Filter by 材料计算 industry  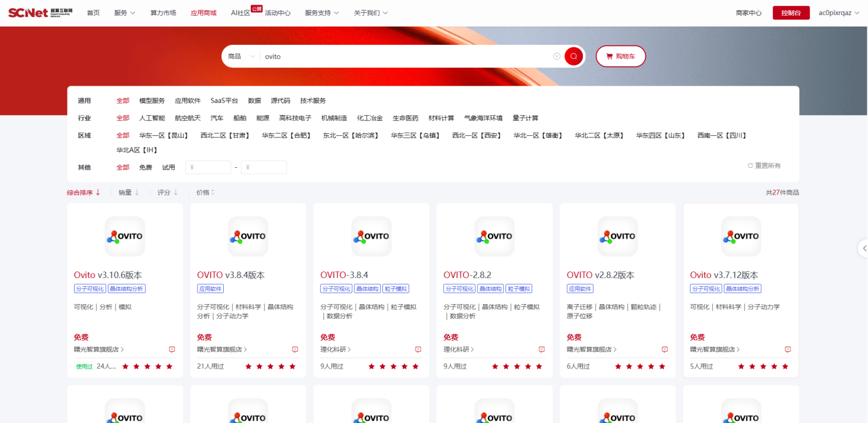coord(441,118)
